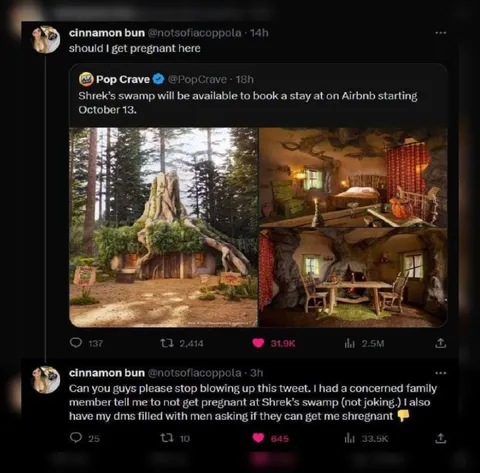Open more options menu on second tweet
The height and width of the screenshot is (473, 480).
[x=440, y=373]
